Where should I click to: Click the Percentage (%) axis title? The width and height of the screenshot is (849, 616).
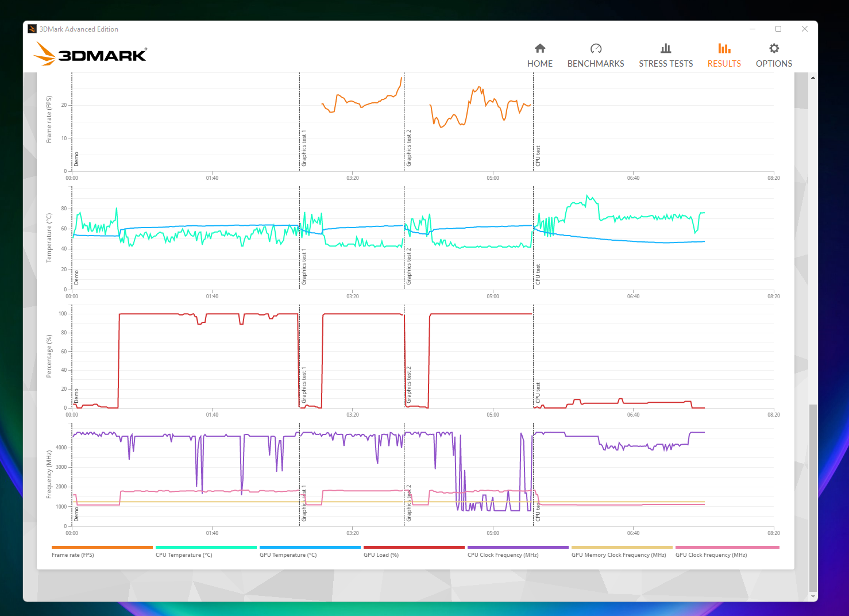49,356
